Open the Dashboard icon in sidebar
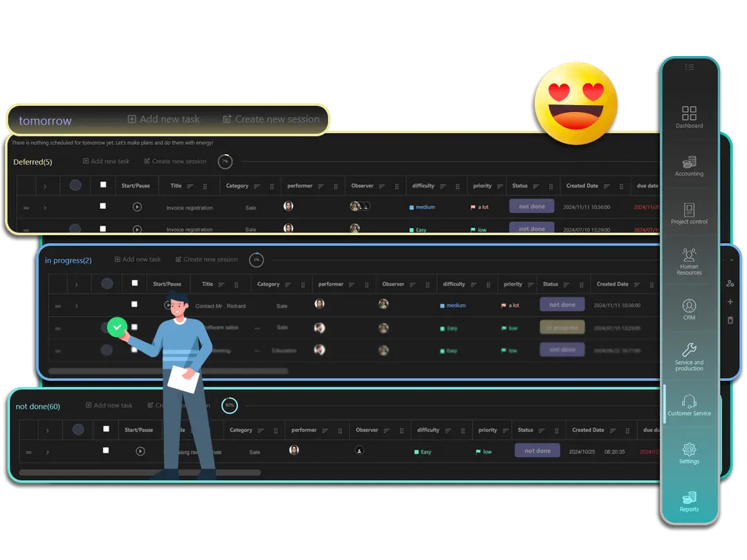Screen dimensions: 747x560 tap(689, 113)
